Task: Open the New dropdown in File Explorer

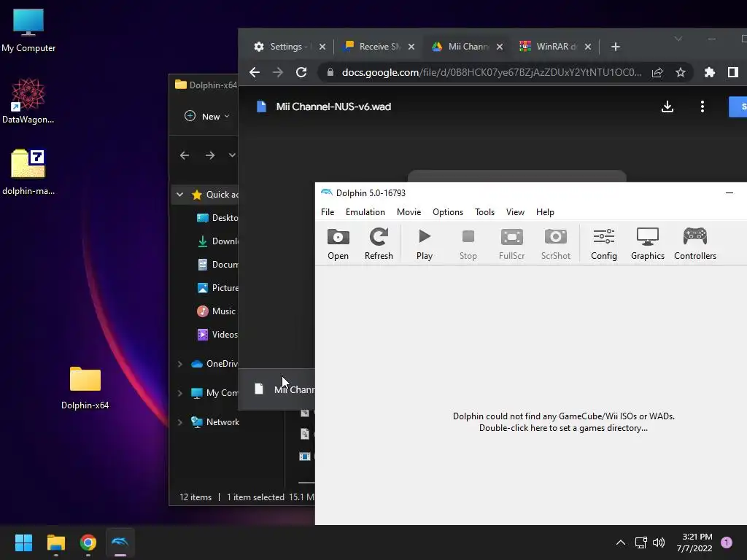Action: (x=206, y=116)
